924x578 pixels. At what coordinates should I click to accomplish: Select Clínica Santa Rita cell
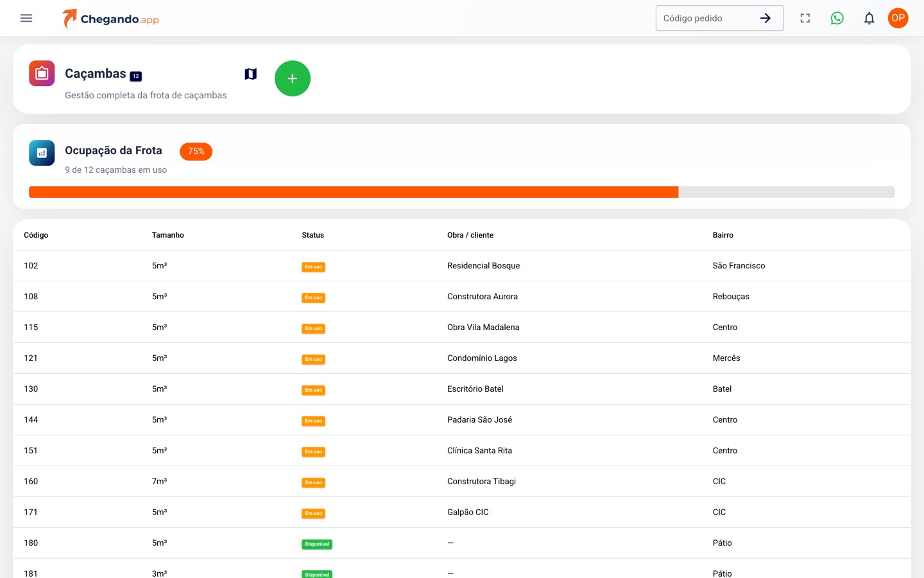pyautogui.click(x=480, y=451)
